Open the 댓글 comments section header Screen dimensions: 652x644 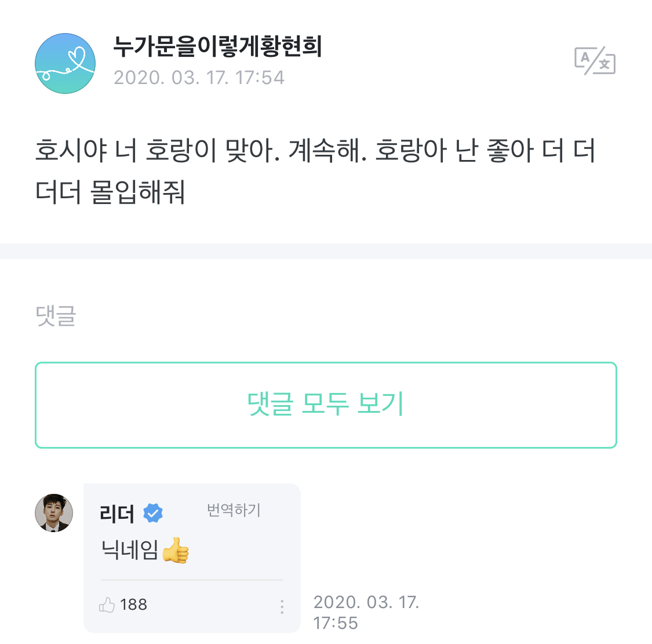[55, 316]
